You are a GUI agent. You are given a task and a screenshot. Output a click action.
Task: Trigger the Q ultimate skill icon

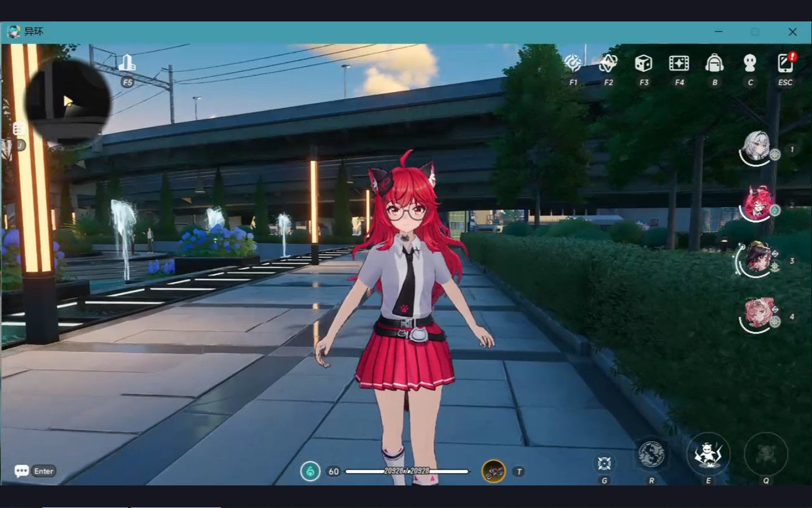pos(766,455)
